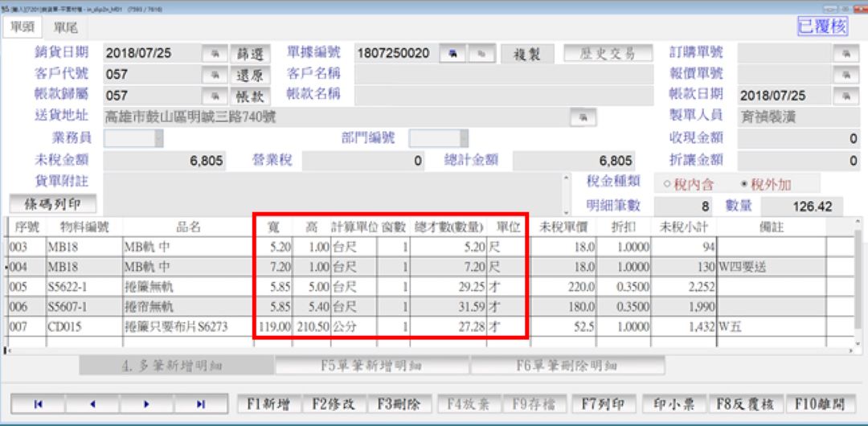The image size is (868, 426).
Task: Click 未稅單價 cell 52.5
Action: pyautogui.click(x=563, y=327)
